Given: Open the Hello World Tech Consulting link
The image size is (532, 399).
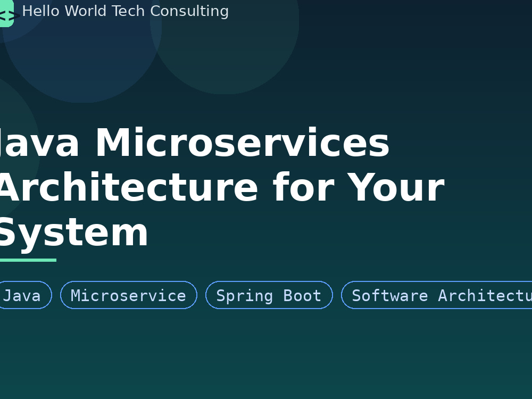Looking at the screenshot, I should 125,11.
